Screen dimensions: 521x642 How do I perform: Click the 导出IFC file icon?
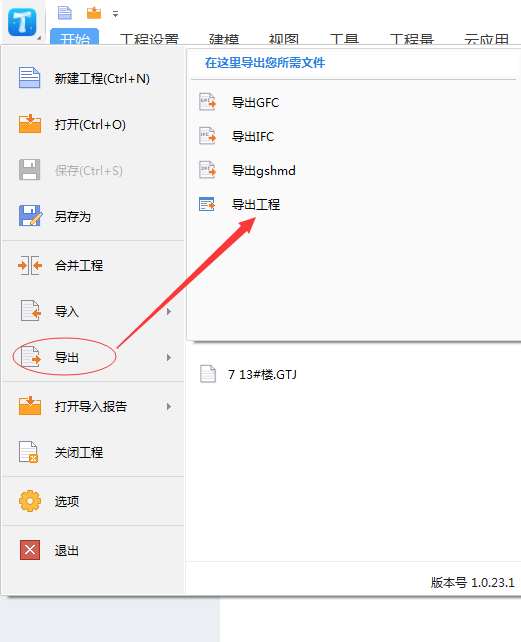(x=208, y=136)
